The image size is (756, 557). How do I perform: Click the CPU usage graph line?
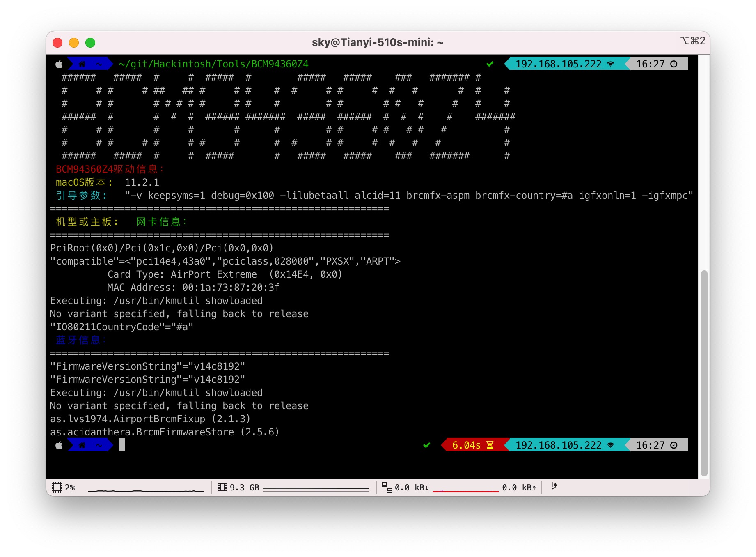[146, 490]
